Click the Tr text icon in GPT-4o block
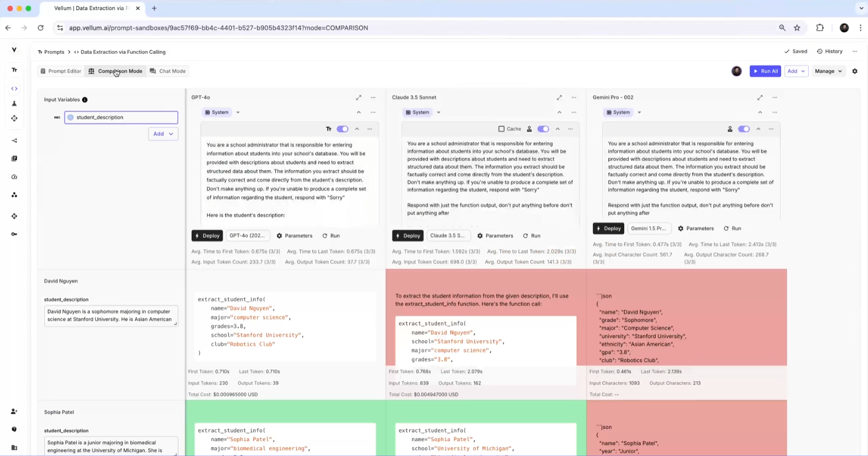Screen dimensions: 868x456 (328, 129)
